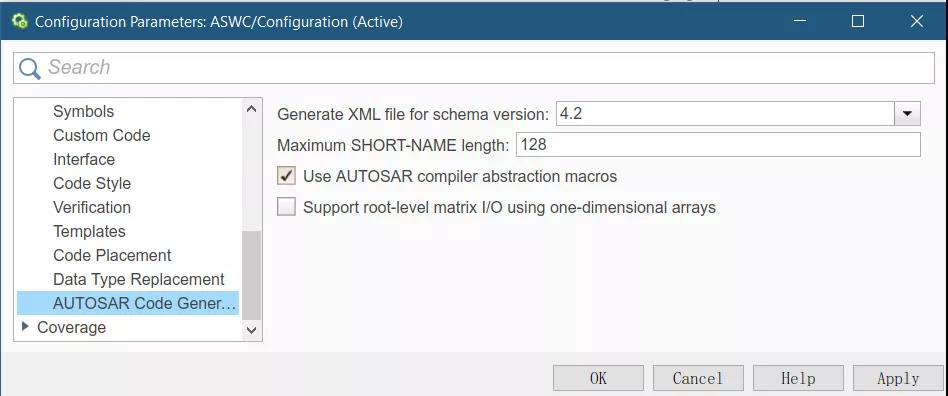Minimize the Configuration Parameters window
The image size is (948, 396).
click(800, 21)
